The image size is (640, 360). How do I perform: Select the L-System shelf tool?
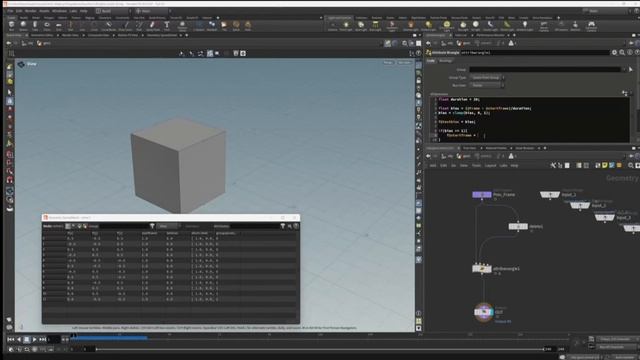tap(199, 26)
